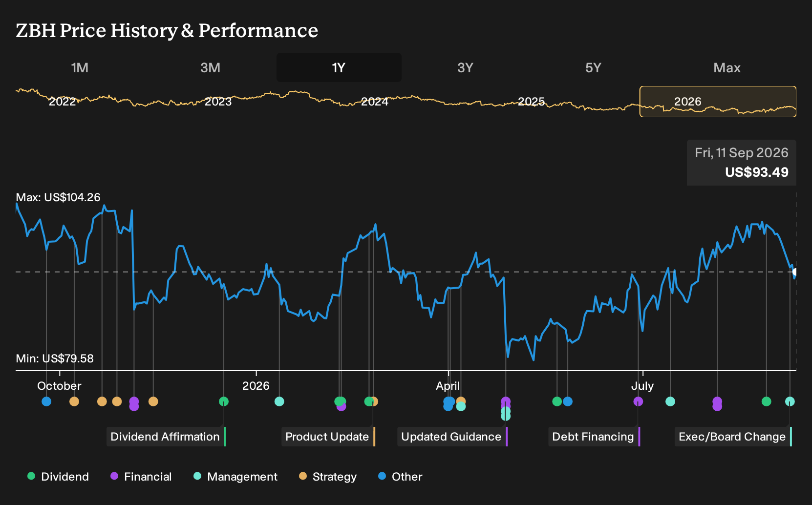Open the Exec/Board Change event label
Image resolution: width=812 pixels, height=505 pixels.
pos(733,437)
